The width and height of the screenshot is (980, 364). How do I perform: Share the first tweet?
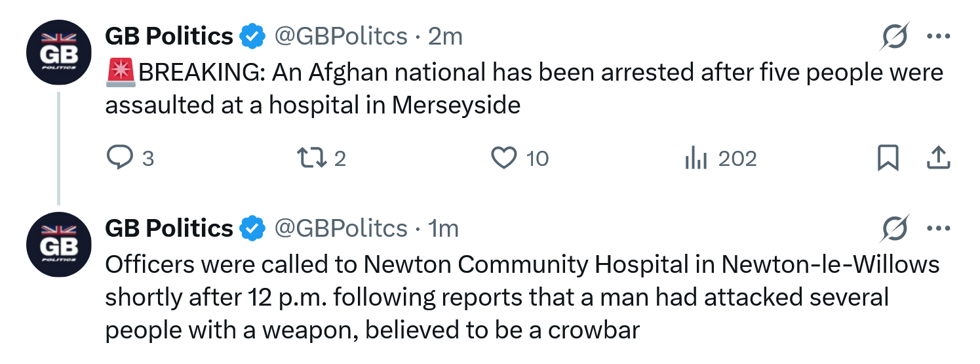point(937,158)
